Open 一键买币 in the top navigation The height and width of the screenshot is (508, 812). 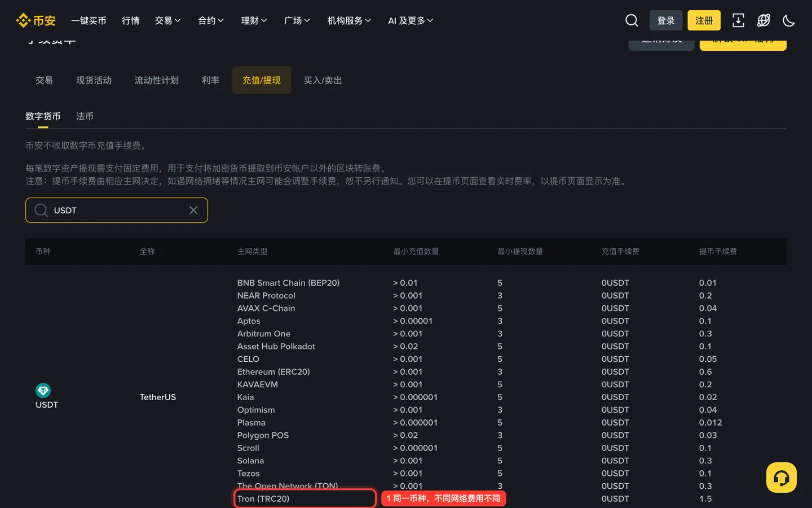[x=89, y=21]
